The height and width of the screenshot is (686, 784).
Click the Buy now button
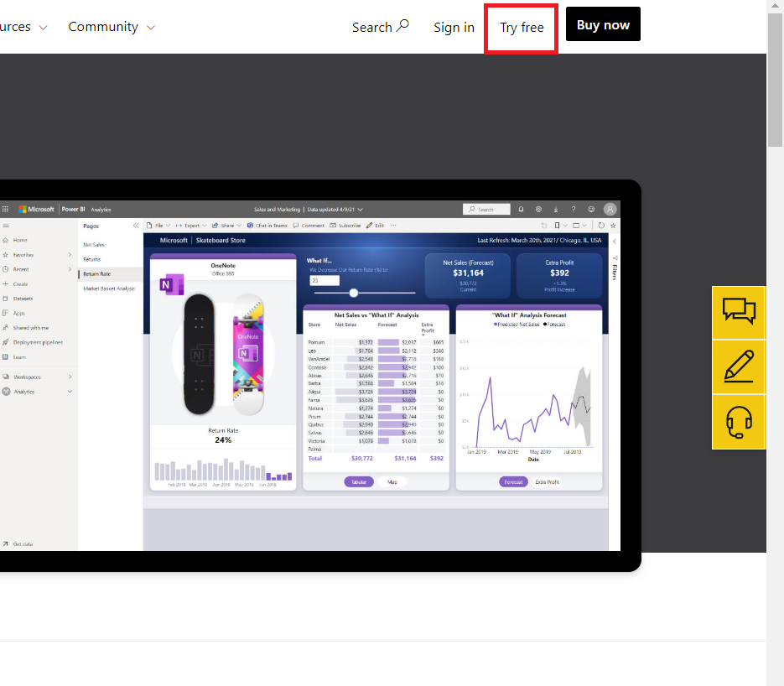tap(603, 24)
